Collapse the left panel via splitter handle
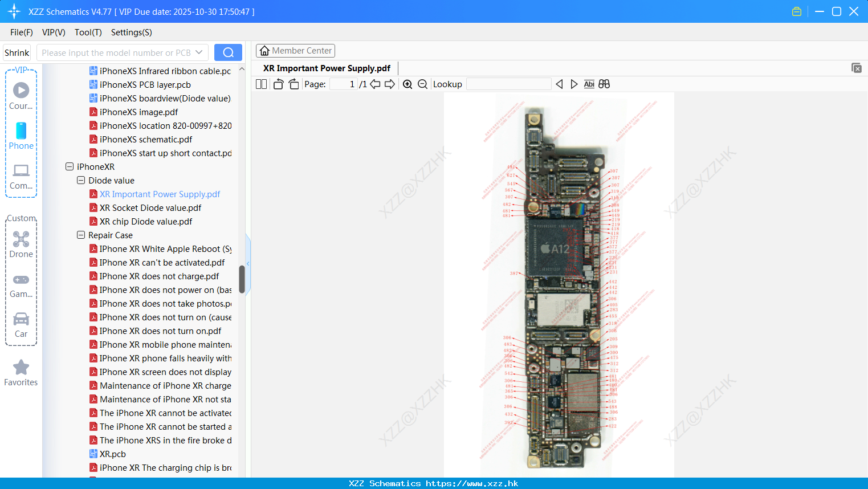This screenshot has height=489, width=868. 248,263
